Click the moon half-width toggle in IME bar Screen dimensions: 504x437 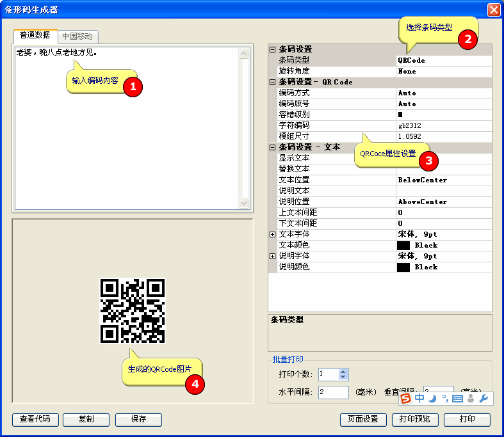[432, 399]
